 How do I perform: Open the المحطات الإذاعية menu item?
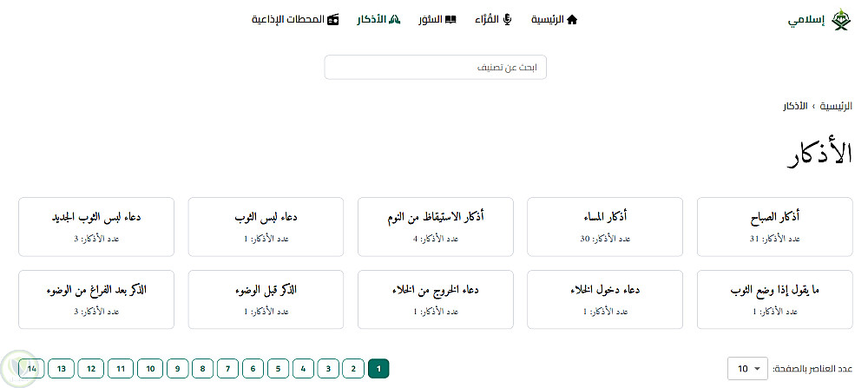coord(288,19)
